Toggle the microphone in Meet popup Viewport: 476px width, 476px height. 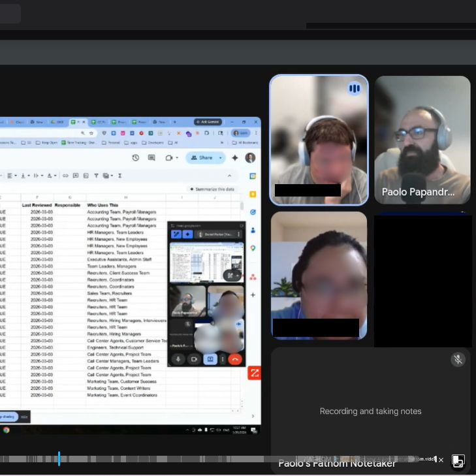tap(178, 359)
